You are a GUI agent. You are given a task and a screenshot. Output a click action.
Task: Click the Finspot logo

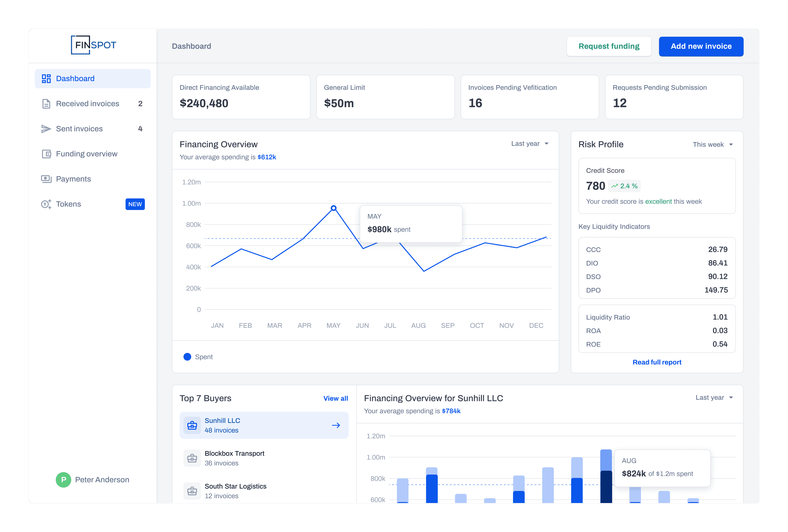point(93,45)
